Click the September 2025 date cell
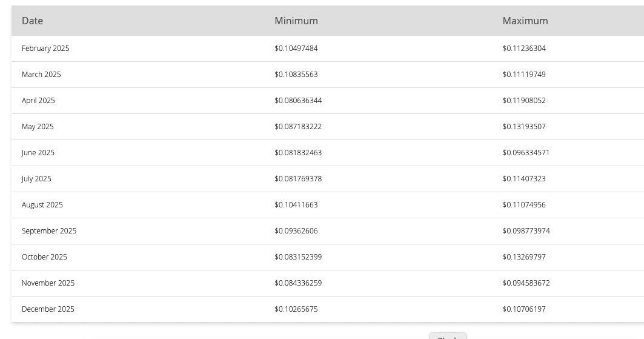Image resolution: width=644 pixels, height=339 pixels. click(x=49, y=231)
